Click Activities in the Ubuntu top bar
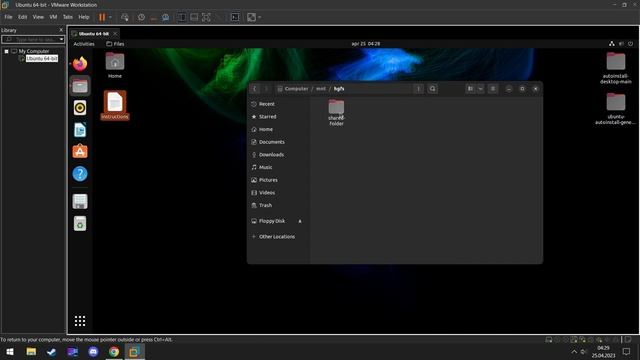Screen dimensions: 640x360 (84, 44)
